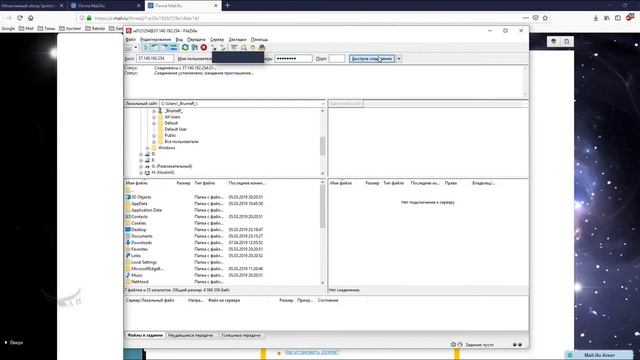
Task: Open the Сервер menu
Action: 217,40
